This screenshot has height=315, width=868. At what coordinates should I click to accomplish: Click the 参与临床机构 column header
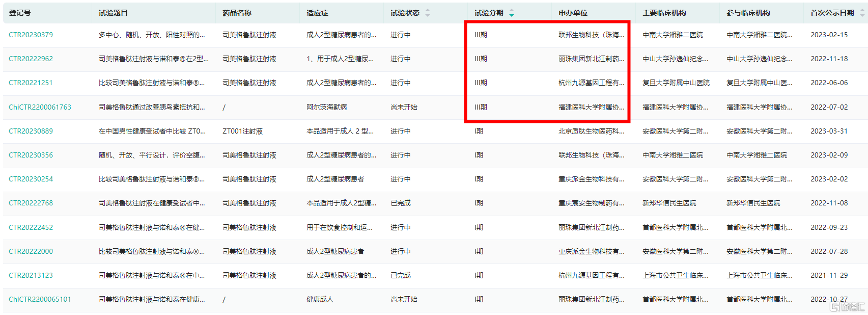pyautogui.click(x=748, y=13)
